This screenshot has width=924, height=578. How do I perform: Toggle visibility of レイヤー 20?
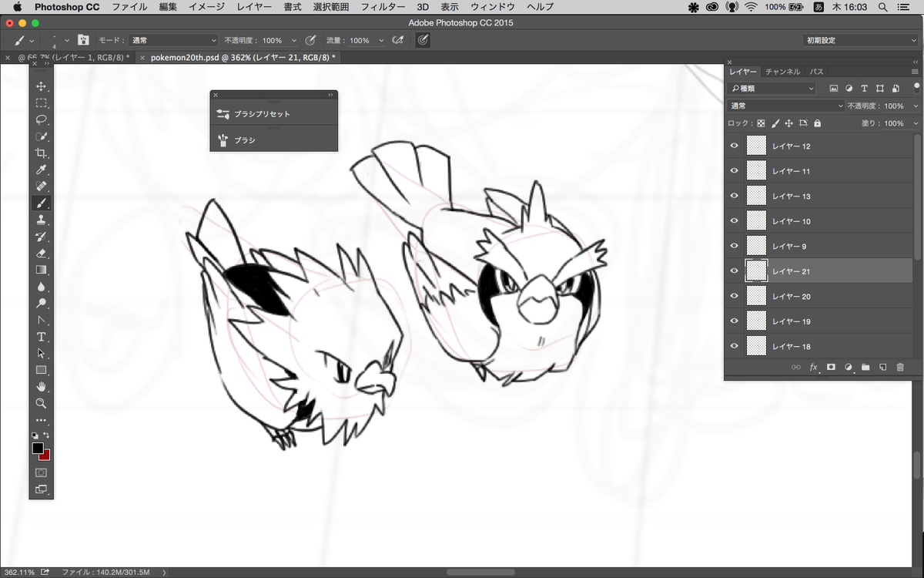pos(735,296)
